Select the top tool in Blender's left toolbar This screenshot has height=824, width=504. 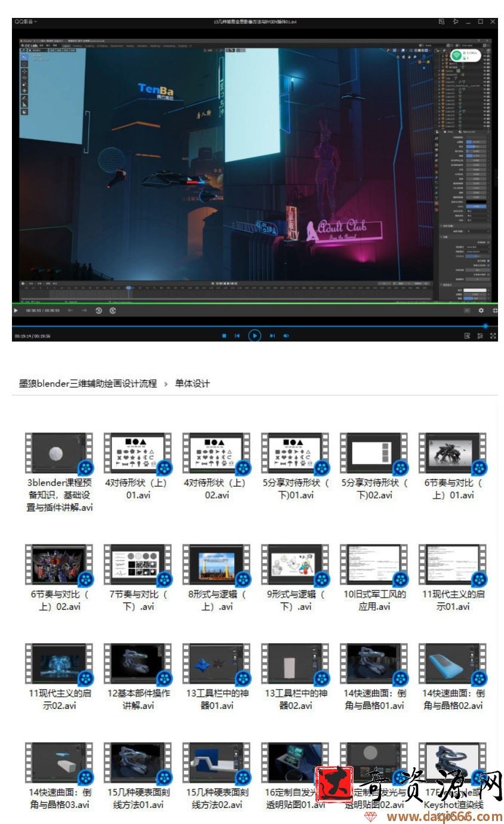click(x=24, y=56)
